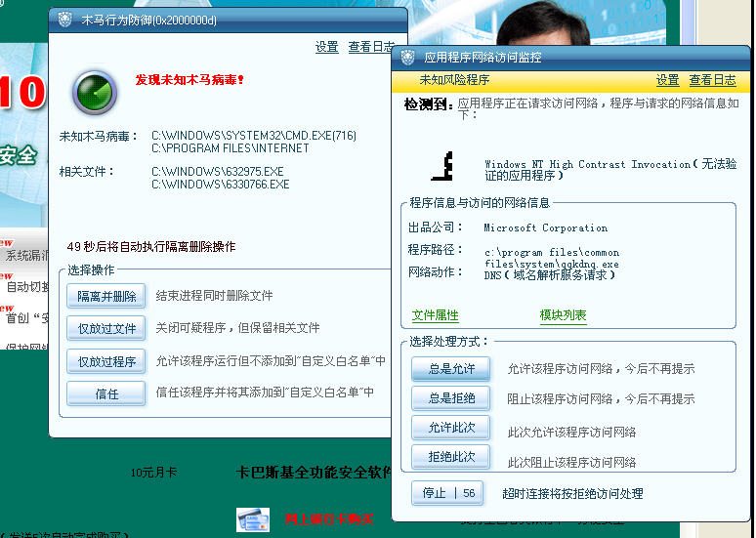This screenshot has width=756, height=538.
Task: Click 10元月卡 text on webpage
Action: (153, 473)
